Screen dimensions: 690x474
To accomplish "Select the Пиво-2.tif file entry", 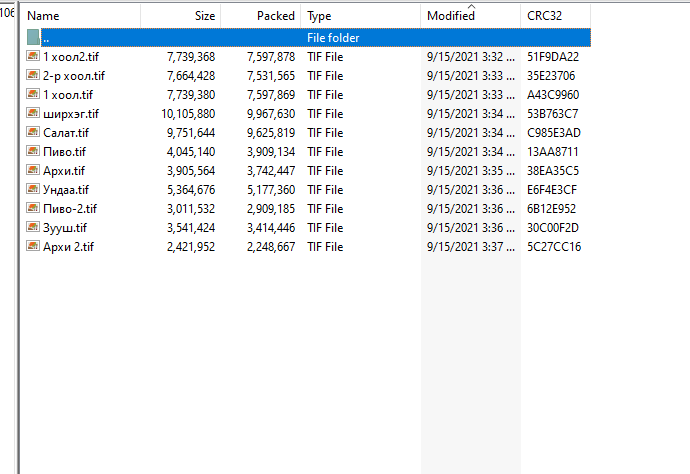I will tap(70, 209).
